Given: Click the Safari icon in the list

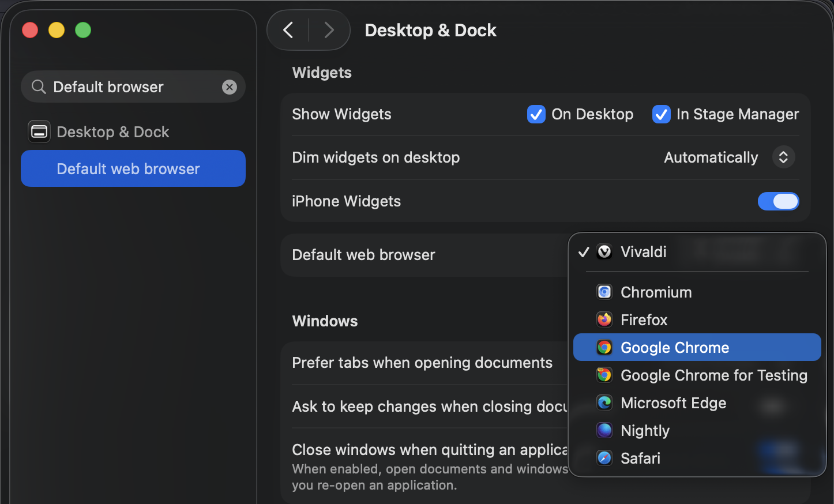Looking at the screenshot, I should tap(604, 458).
